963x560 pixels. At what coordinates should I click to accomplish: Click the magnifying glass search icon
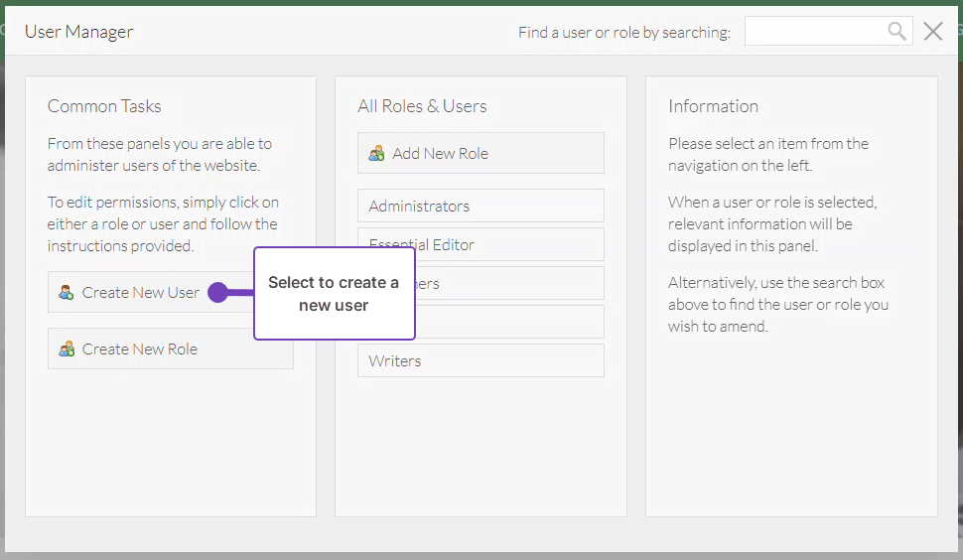(896, 32)
